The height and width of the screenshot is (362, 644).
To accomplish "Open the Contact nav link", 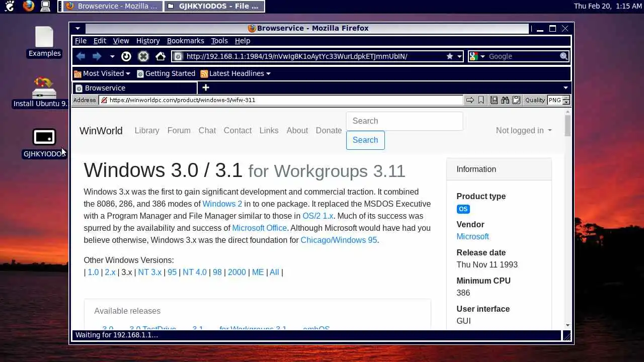I will click(x=237, y=130).
